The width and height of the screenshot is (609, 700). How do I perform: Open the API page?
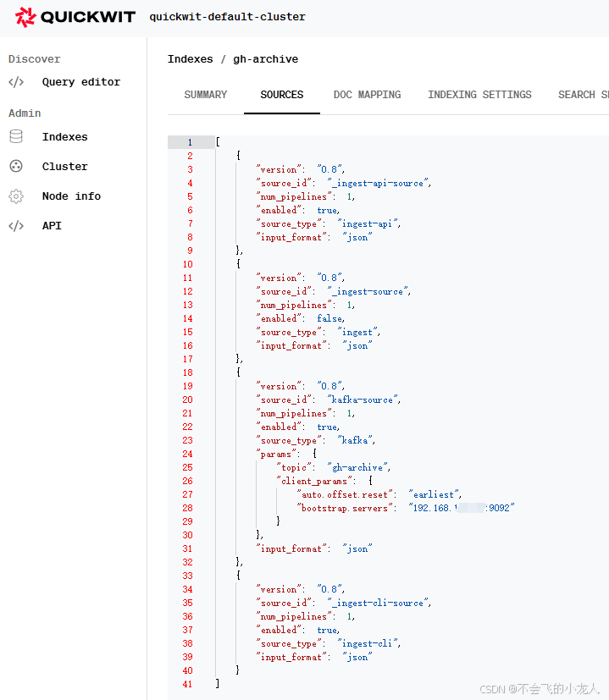click(52, 226)
